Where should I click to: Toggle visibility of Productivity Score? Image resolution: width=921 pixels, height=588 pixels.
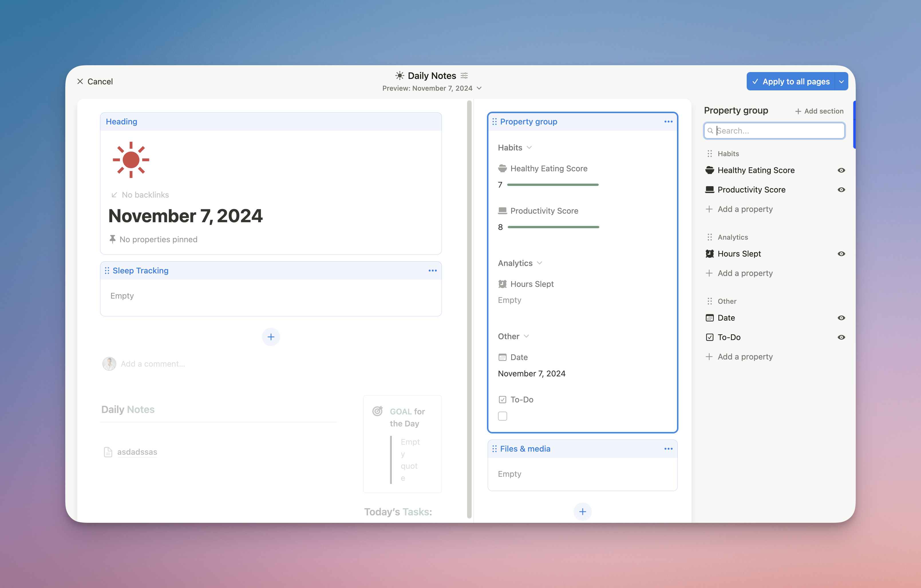point(841,190)
